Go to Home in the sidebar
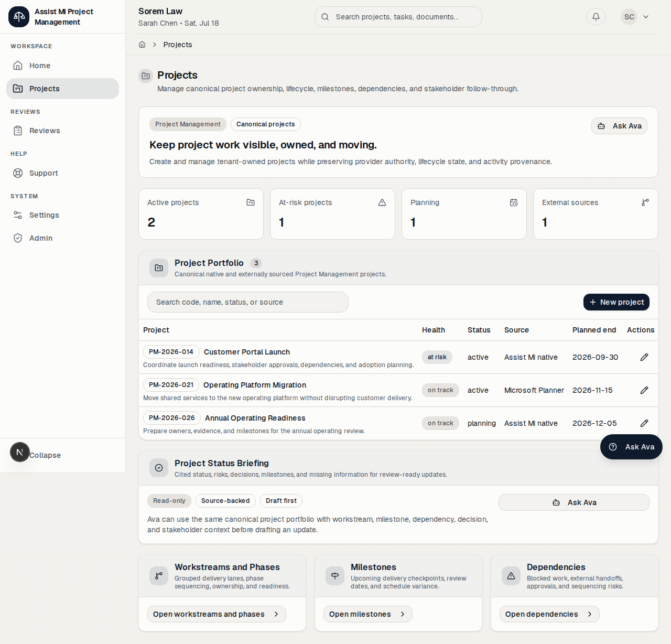Screen dimensions: 671x644 [x=62, y=66]
